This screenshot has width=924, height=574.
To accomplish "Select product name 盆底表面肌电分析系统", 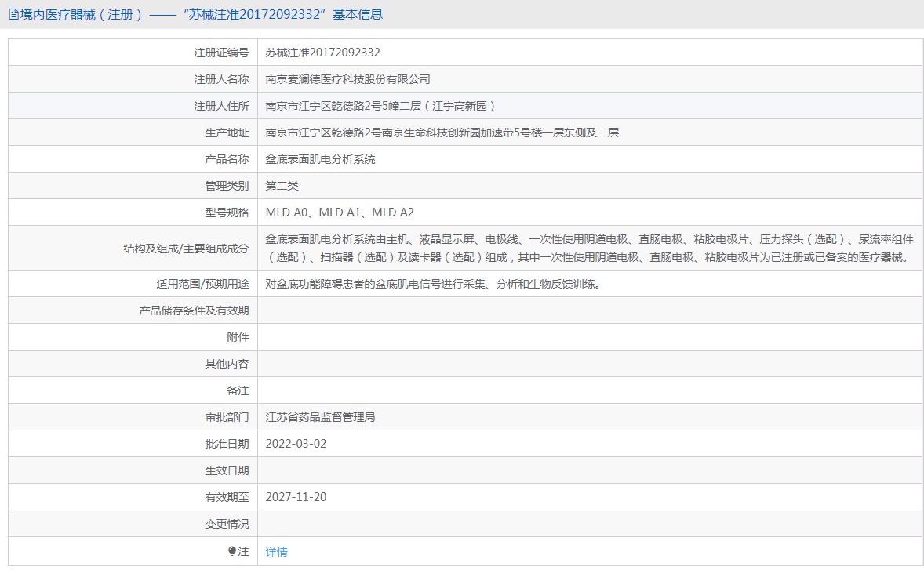I will (320, 159).
